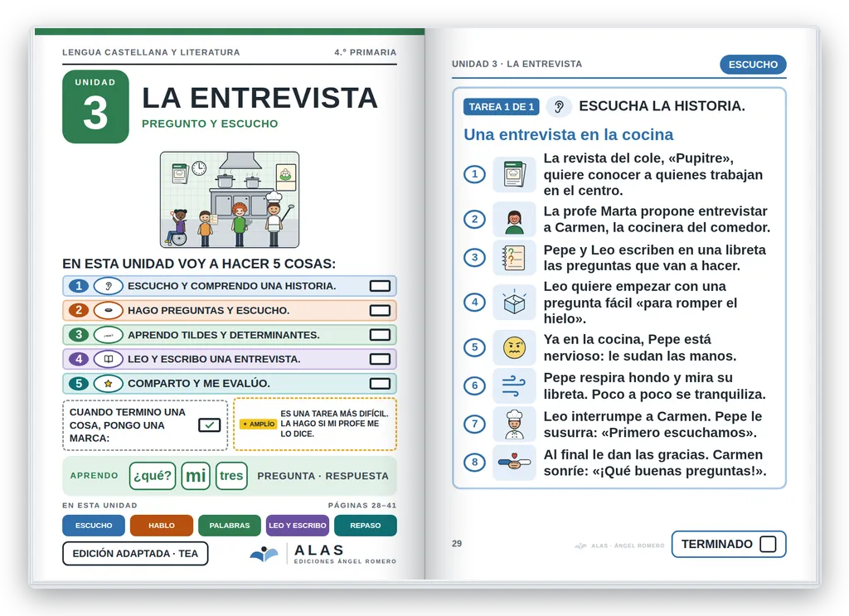The image size is (849, 616).
Task: Click the Lengua Castellana y Literatura header
Action: (x=151, y=52)
